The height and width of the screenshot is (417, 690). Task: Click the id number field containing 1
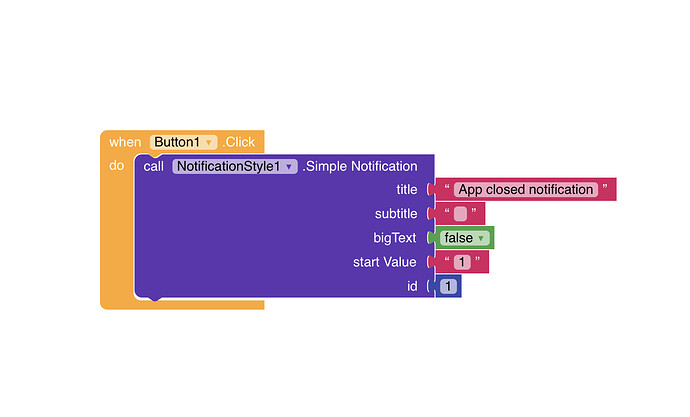[448, 286]
